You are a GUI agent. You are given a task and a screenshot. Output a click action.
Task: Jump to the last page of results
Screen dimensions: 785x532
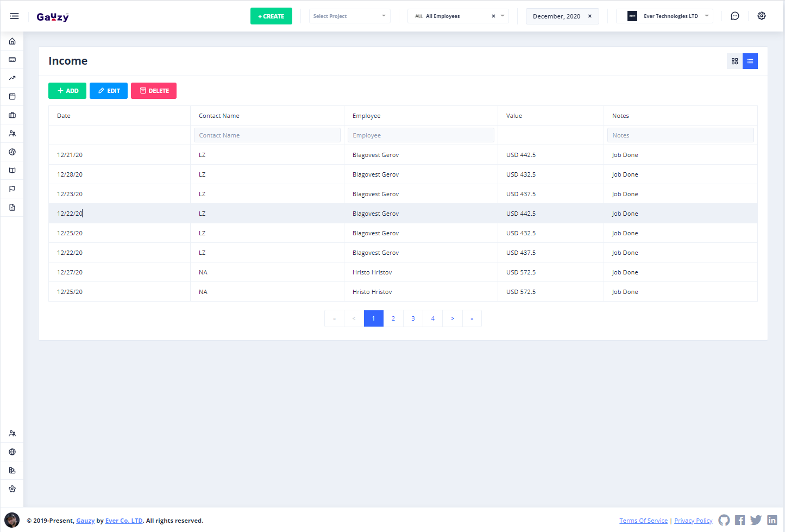point(472,318)
